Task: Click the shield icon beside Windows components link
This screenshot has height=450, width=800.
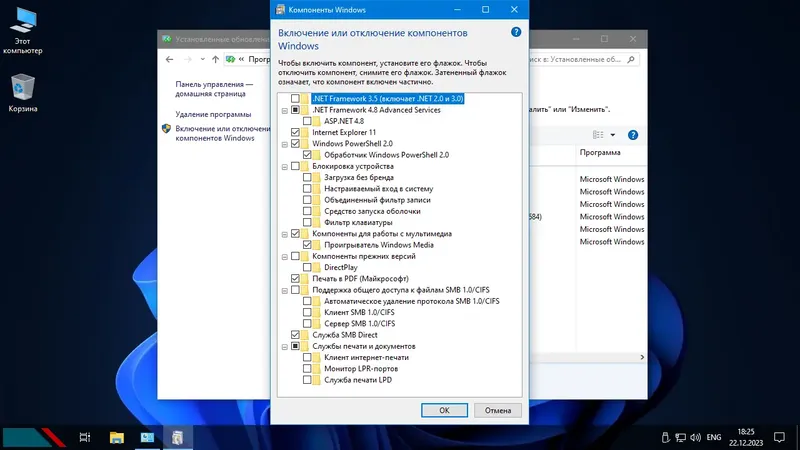Action: pyautogui.click(x=166, y=129)
